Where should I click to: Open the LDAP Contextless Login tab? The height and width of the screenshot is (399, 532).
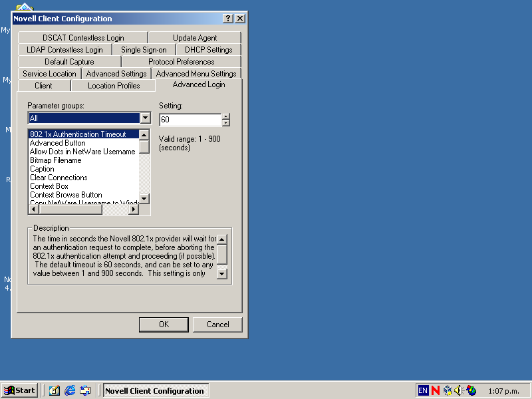tap(65, 49)
